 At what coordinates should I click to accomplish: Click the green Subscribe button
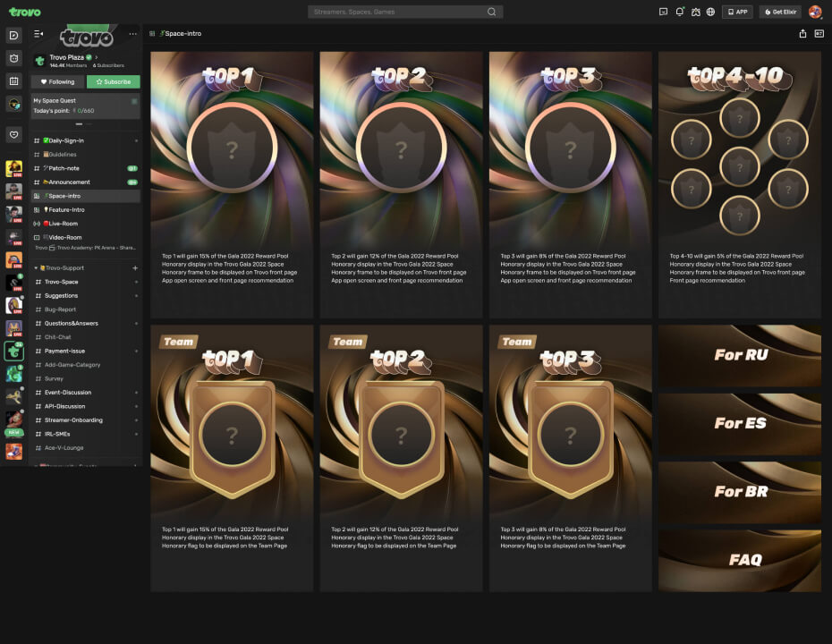tap(113, 81)
